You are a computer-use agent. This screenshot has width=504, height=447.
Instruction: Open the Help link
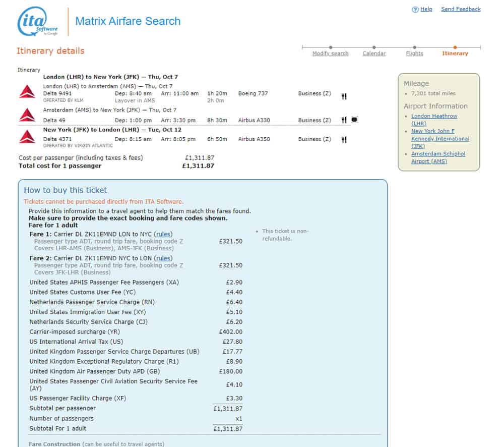pyautogui.click(x=426, y=9)
